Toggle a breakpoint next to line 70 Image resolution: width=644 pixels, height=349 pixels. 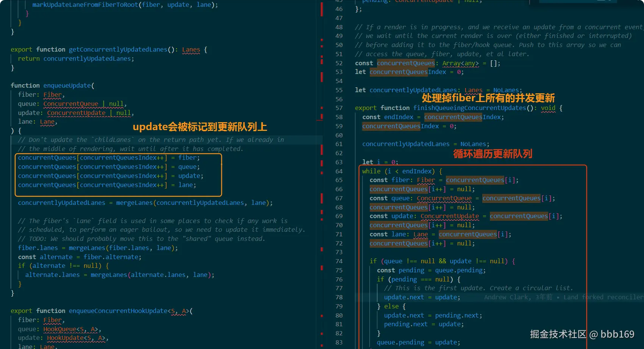click(x=329, y=225)
